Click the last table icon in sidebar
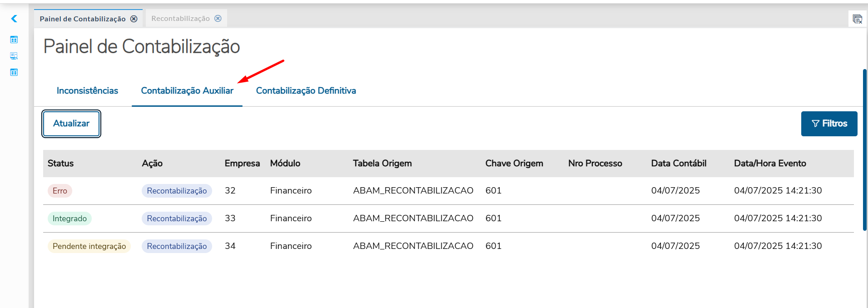Viewport: 868px width, 308px height. (x=14, y=72)
